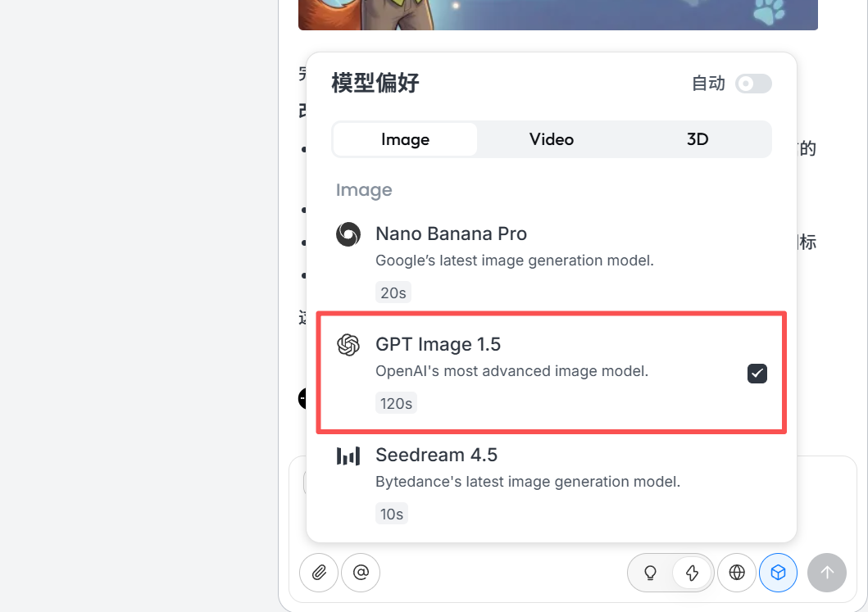Click the blue cube model preference icon
The height and width of the screenshot is (612, 868).
(778, 573)
